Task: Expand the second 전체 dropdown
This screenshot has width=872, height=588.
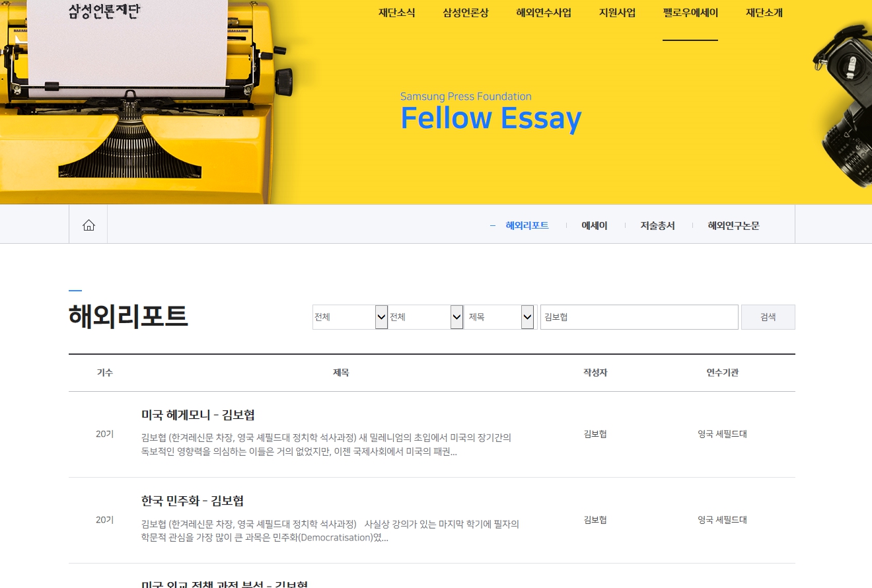Action: coord(425,317)
